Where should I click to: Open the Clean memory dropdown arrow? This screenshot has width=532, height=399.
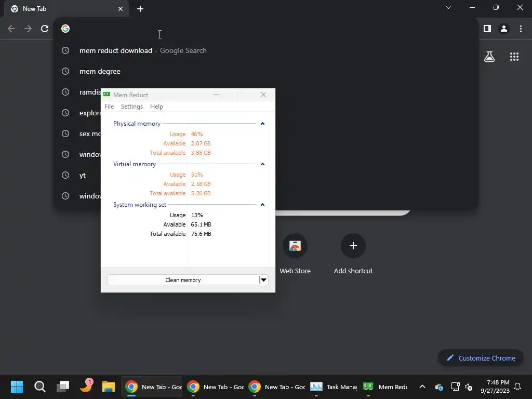pos(263,280)
